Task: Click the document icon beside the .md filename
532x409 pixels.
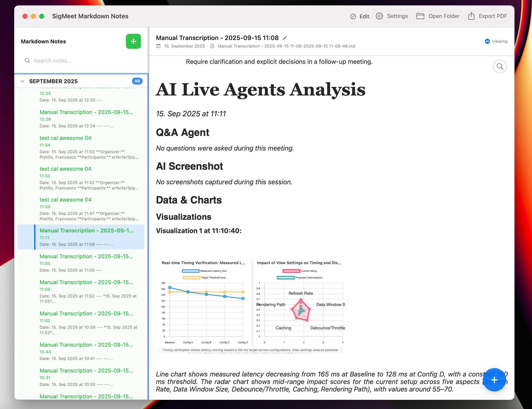Action: coord(213,46)
